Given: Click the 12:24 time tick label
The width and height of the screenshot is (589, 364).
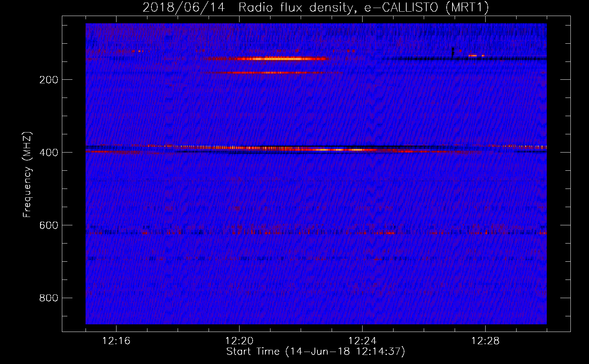Looking at the screenshot, I should click(362, 341).
